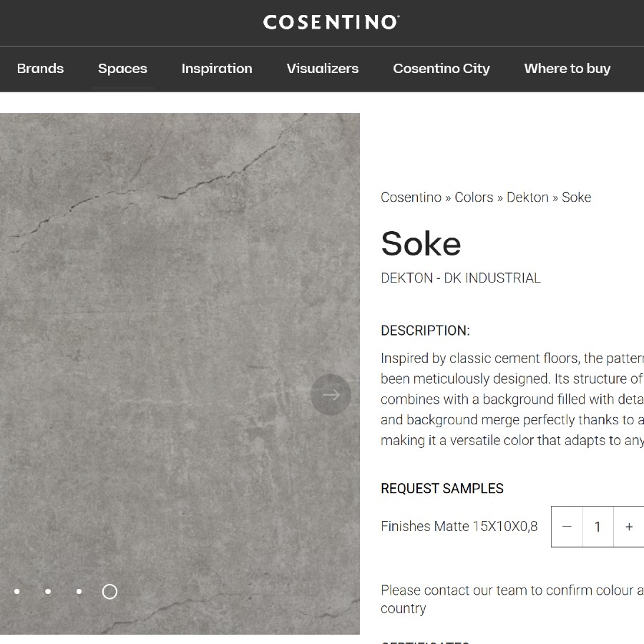644x644 pixels.
Task: Click the Cosentino breadcrumb link
Action: tap(411, 197)
